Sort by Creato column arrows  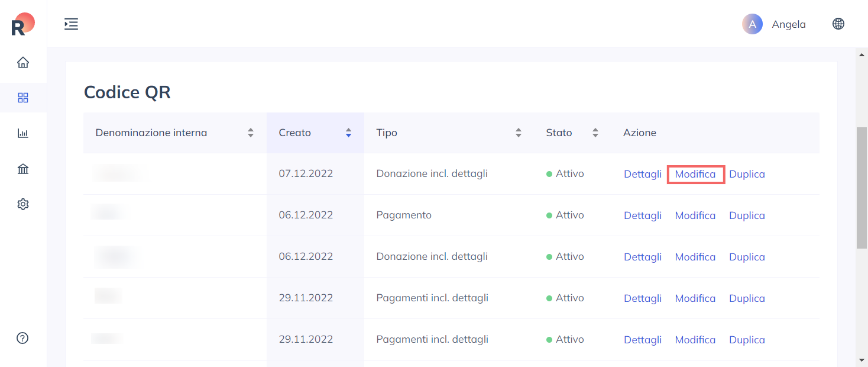click(348, 133)
